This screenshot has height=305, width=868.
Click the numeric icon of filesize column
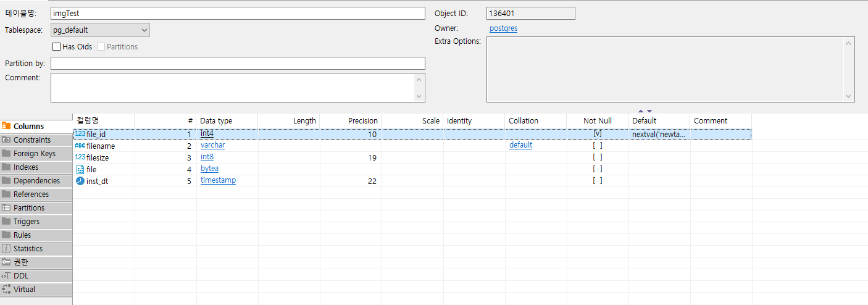tap(80, 157)
